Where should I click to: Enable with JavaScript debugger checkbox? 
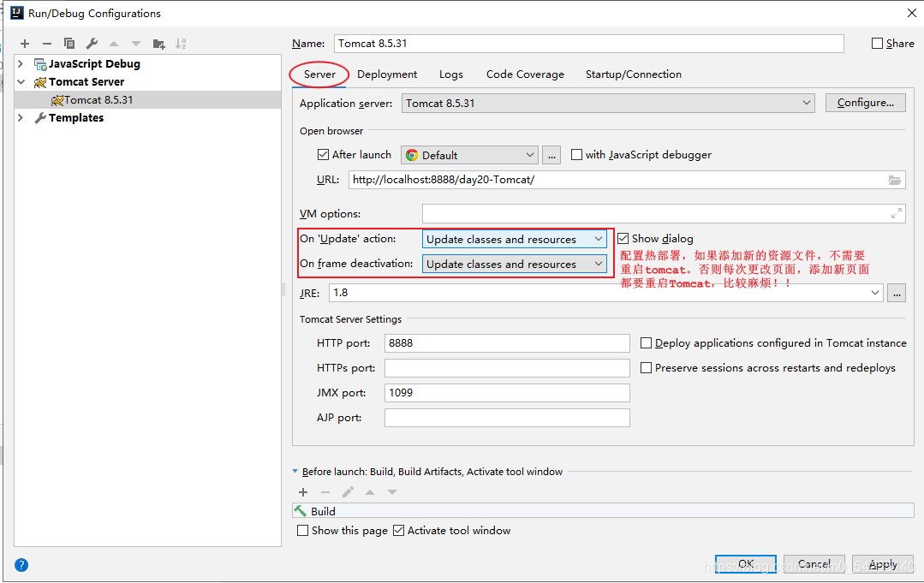click(577, 155)
